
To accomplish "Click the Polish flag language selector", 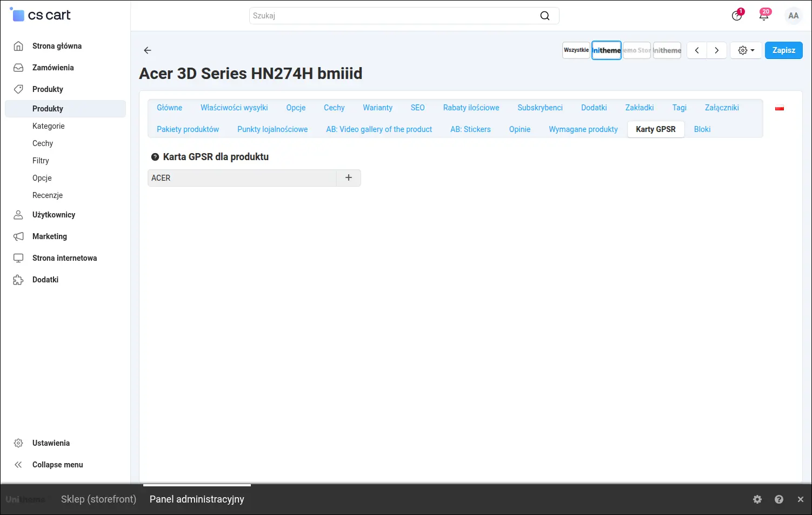I will pos(780,108).
